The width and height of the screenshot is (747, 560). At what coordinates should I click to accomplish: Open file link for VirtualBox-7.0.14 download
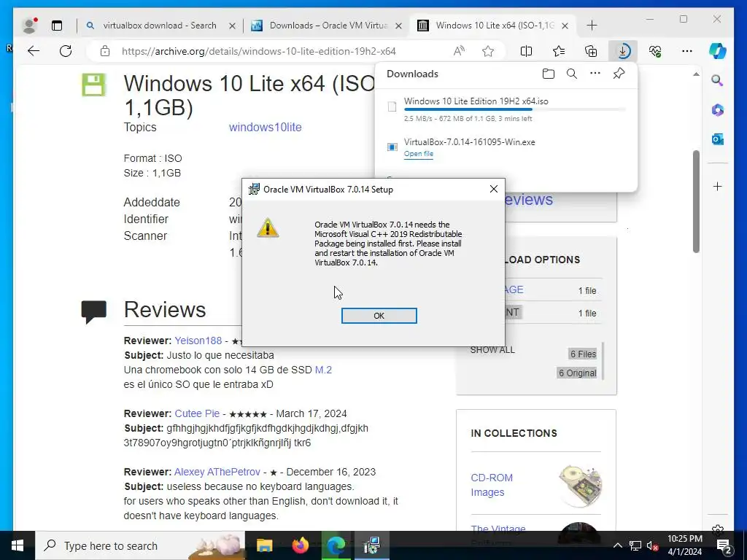418,154
